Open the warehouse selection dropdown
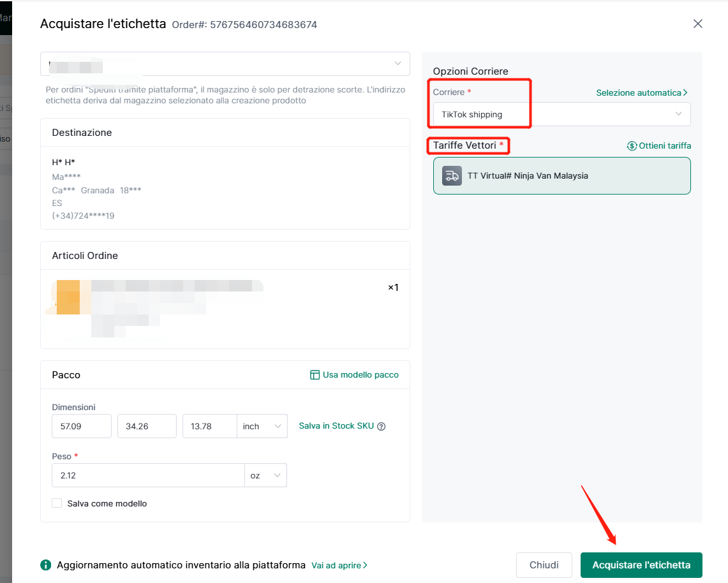The width and height of the screenshot is (728, 583). 225,64
